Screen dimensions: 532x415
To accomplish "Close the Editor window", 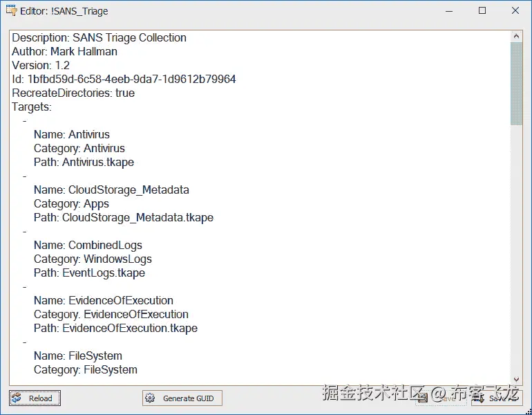I will click(515, 11).
